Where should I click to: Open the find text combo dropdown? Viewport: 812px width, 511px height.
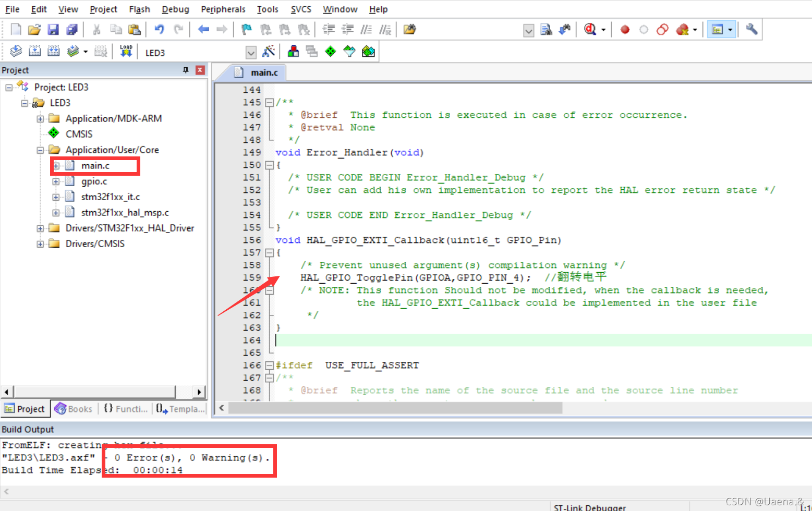(528, 31)
